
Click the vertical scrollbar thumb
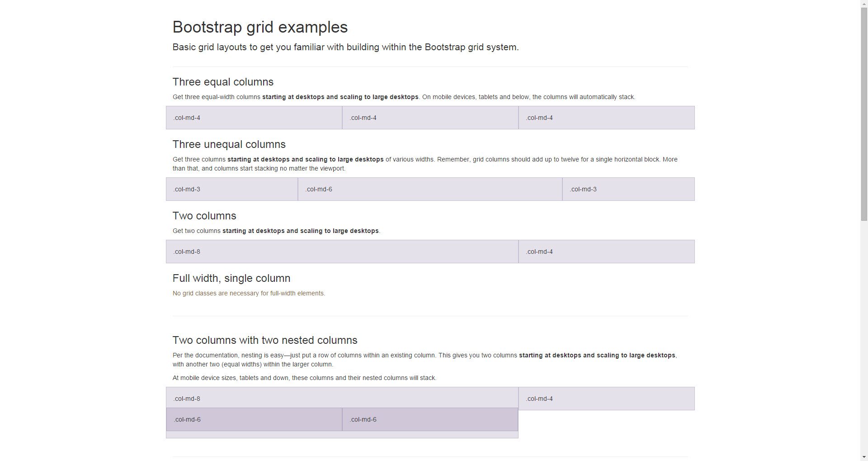click(864, 114)
